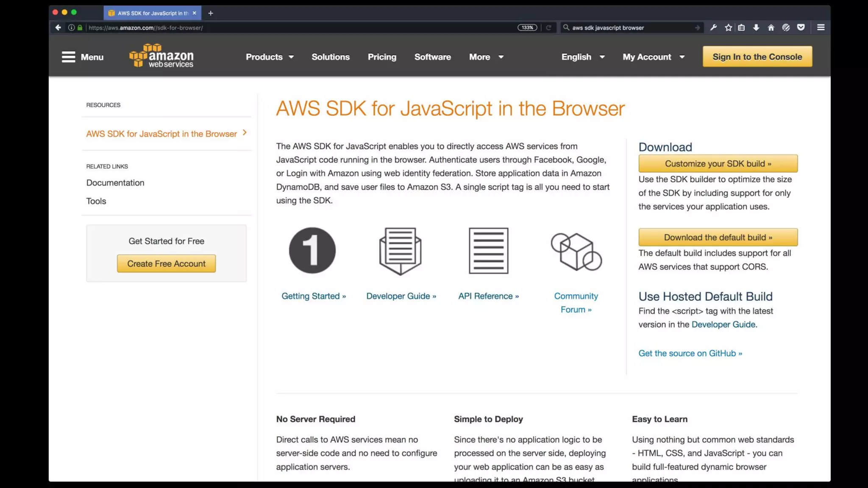868x488 pixels.
Task: Open Documentation in Related Links
Action: click(115, 183)
